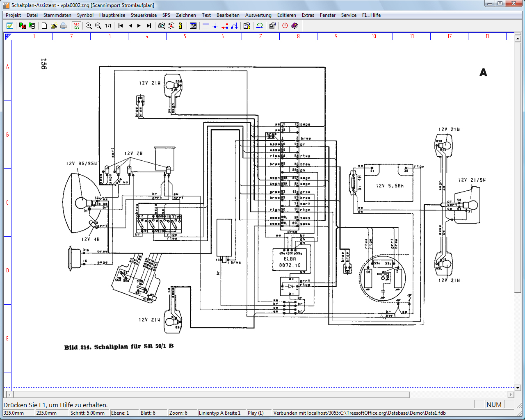This screenshot has width=525, height=420.
Task: Click the F1=Hilfe menu item
Action: tap(371, 15)
